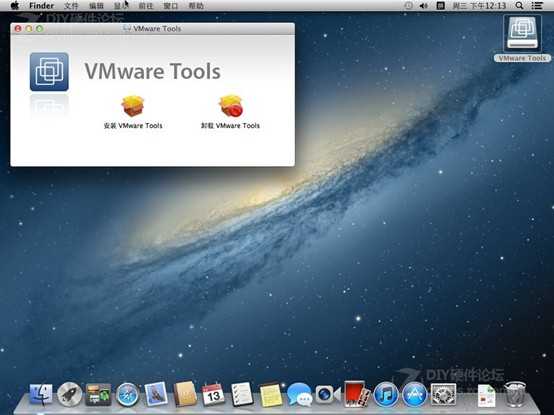Open the 前往 (Go) menu
554x415 pixels.
pos(146,6)
